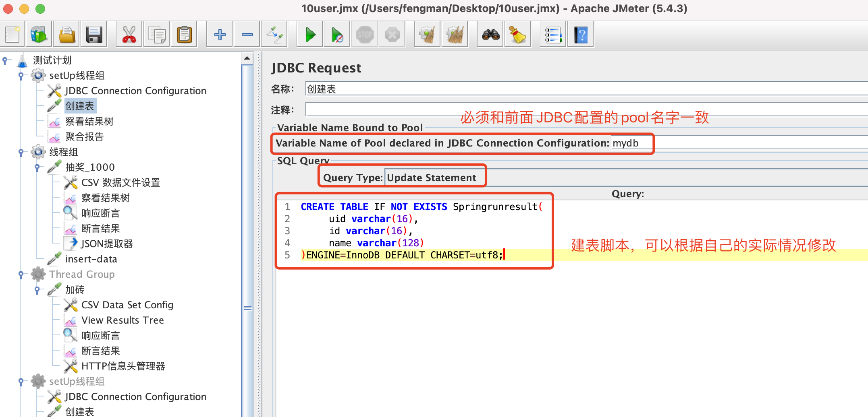Click the tree panel scroll up arrow
This screenshot has width=868, height=417.
tap(247, 59)
